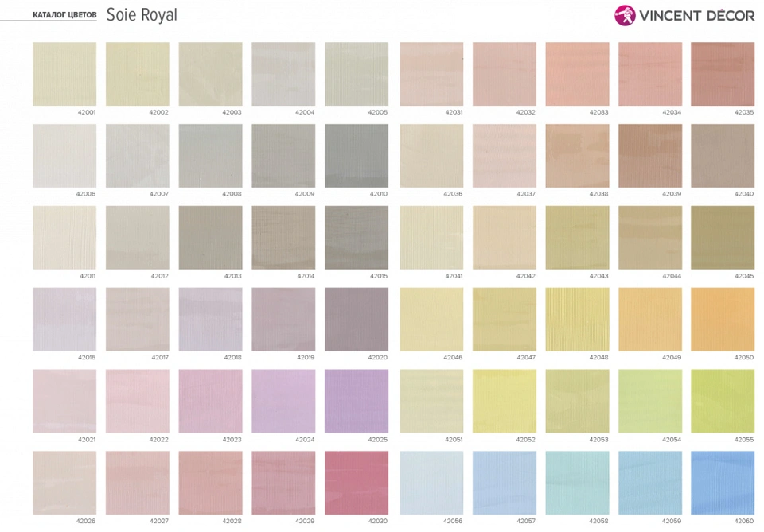Pick the light gray swatch 42004
Viewport: 764px width, 532px height.
(283, 74)
